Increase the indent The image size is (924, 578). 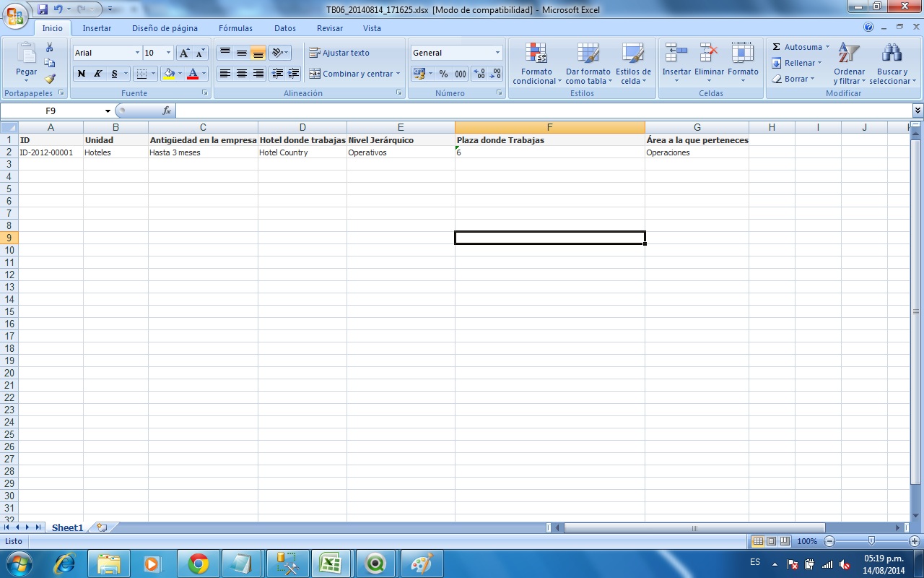294,74
